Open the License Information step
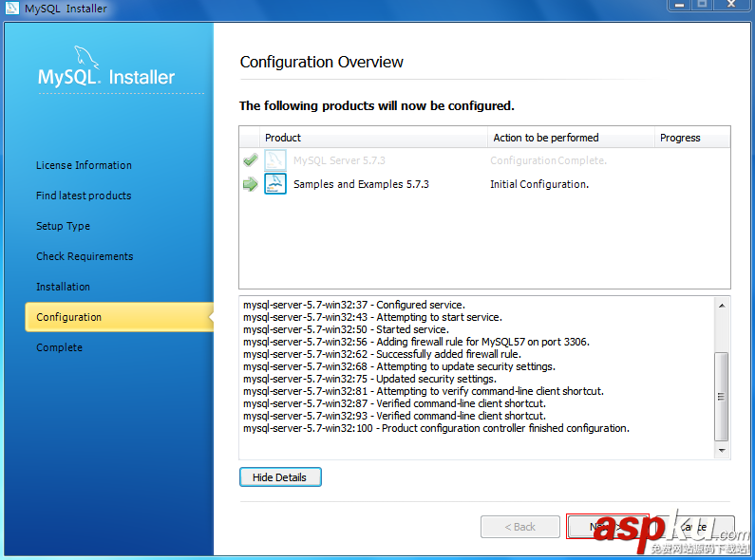 coord(84,165)
